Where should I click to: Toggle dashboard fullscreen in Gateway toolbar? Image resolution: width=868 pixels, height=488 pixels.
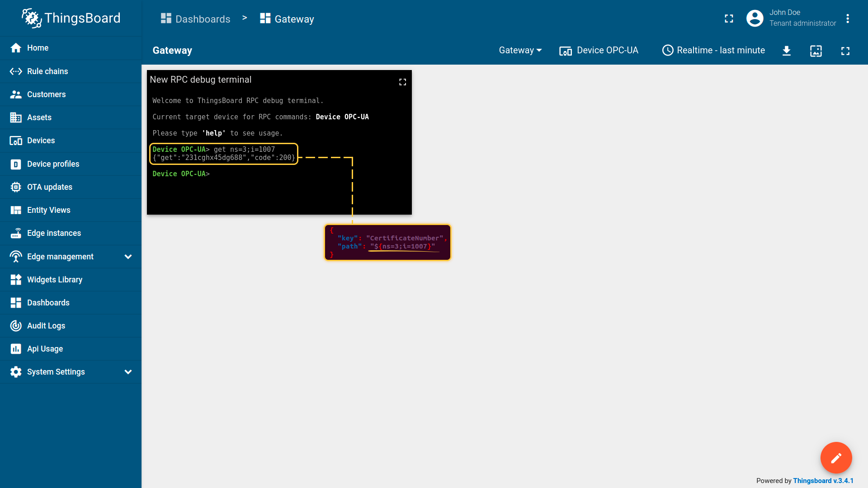[x=845, y=51]
